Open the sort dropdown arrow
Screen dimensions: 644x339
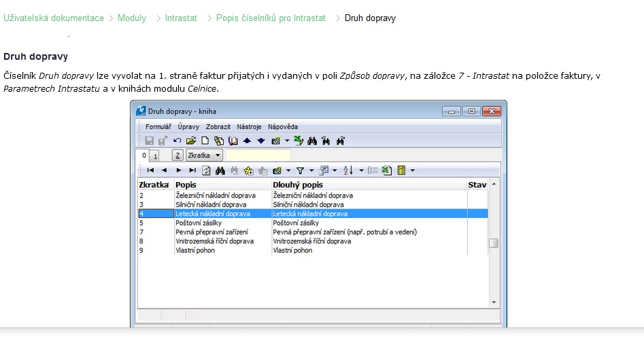click(361, 171)
